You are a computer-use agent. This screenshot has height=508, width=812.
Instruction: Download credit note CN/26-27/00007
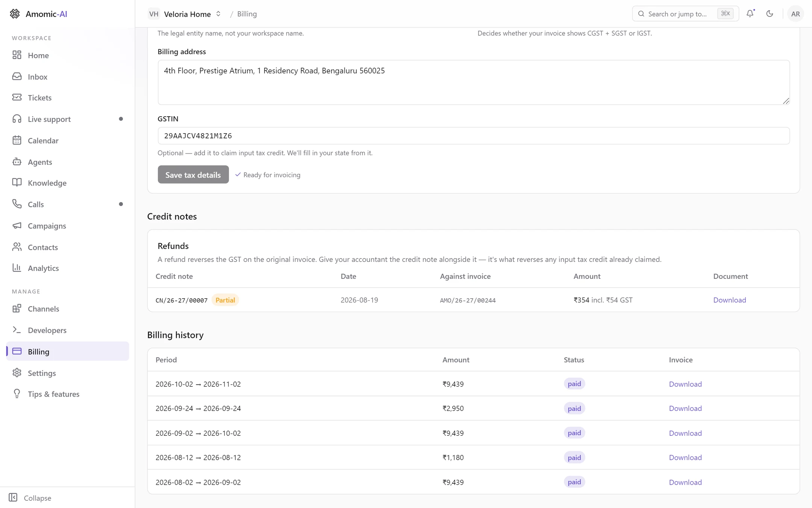click(x=729, y=300)
